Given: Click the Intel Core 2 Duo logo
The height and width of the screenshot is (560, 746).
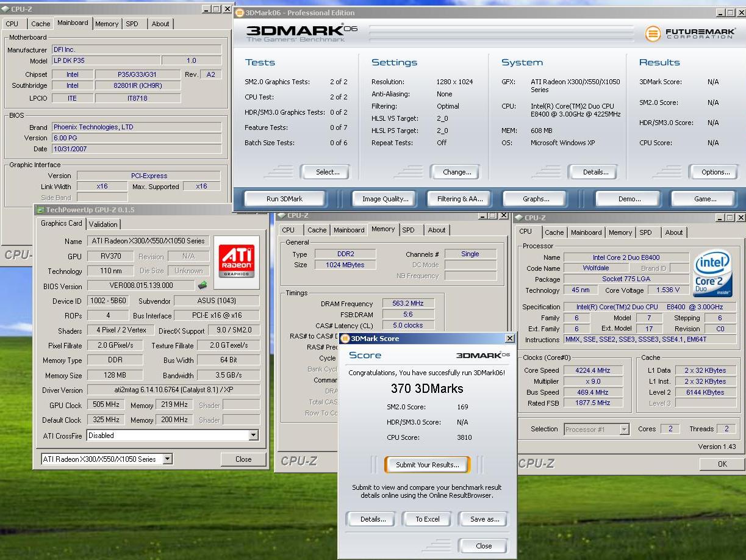Looking at the screenshot, I should [712, 273].
